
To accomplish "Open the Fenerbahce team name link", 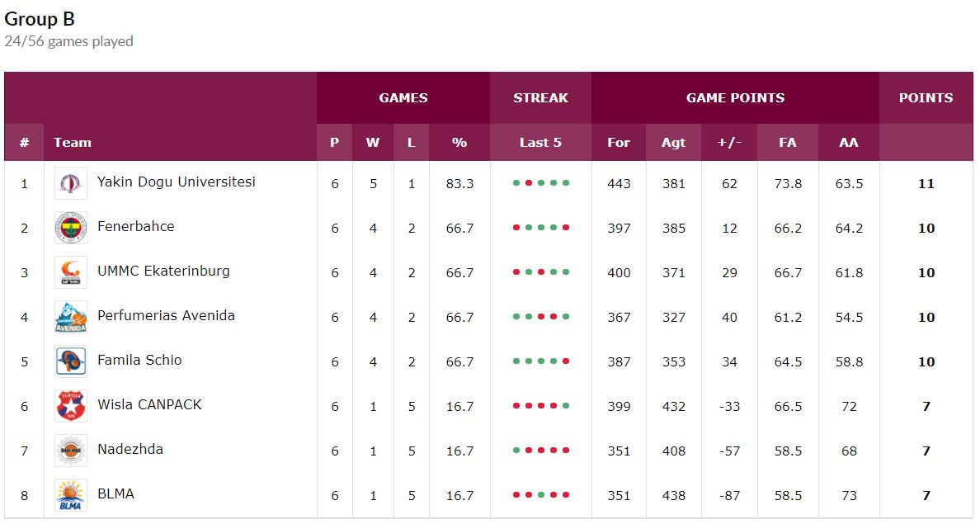I will [135, 226].
